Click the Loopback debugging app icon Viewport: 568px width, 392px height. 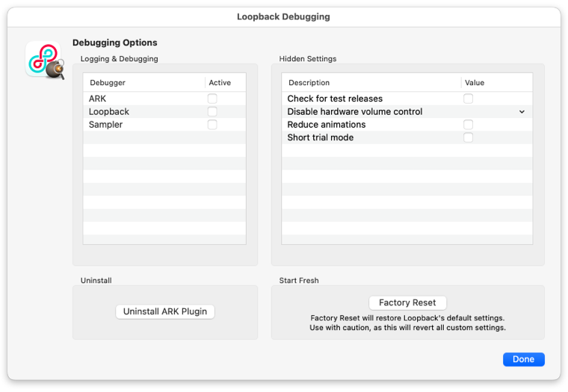pyautogui.click(x=45, y=60)
